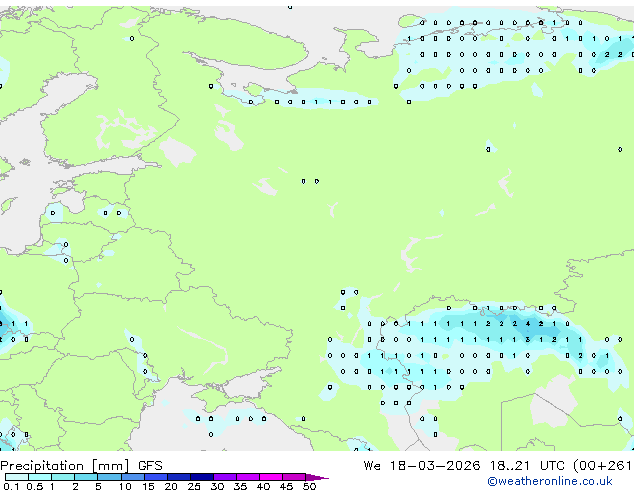Click the legend scale label "10"

click(125, 486)
